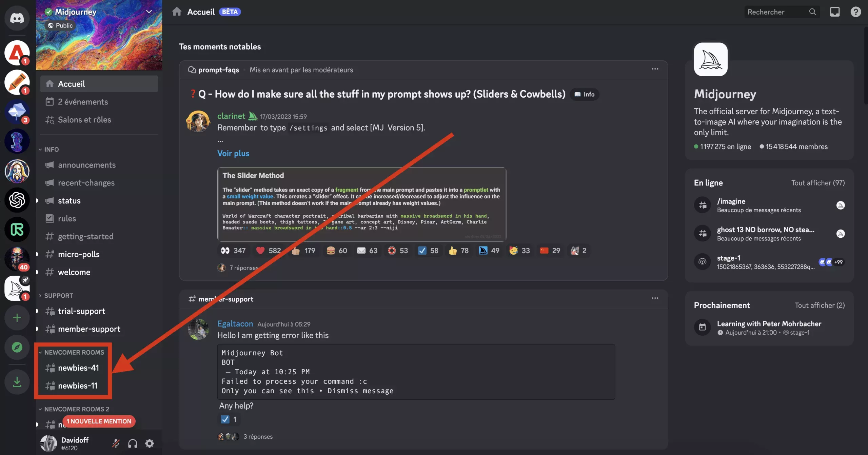The image size is (868, 455).
Task: Click the heart reaction showing 582
Action: click(x=268, y=251)
